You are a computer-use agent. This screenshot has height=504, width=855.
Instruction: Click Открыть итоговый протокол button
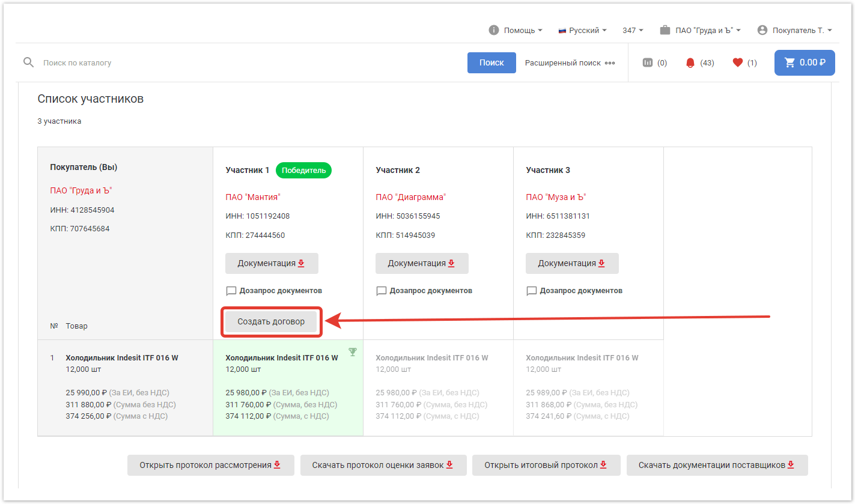(x=546, y=465)
